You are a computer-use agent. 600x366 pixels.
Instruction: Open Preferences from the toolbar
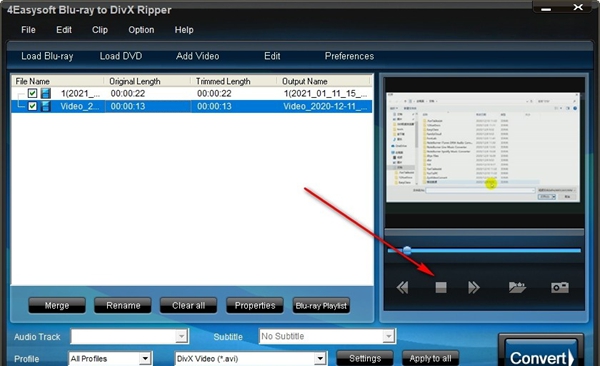[x=349, y=56]
